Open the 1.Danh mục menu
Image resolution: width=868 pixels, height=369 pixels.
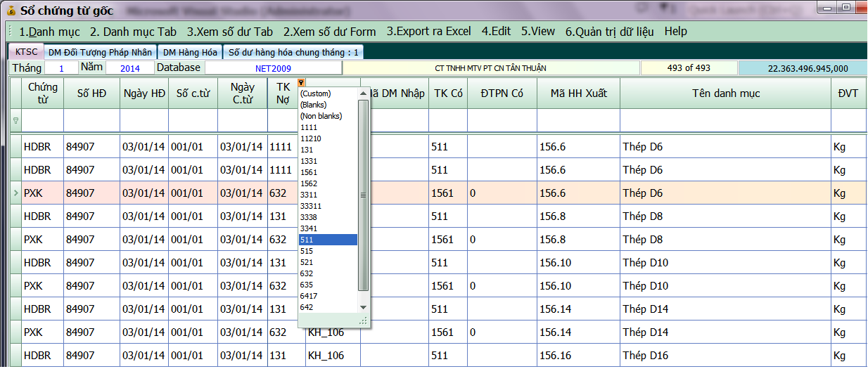49,32
